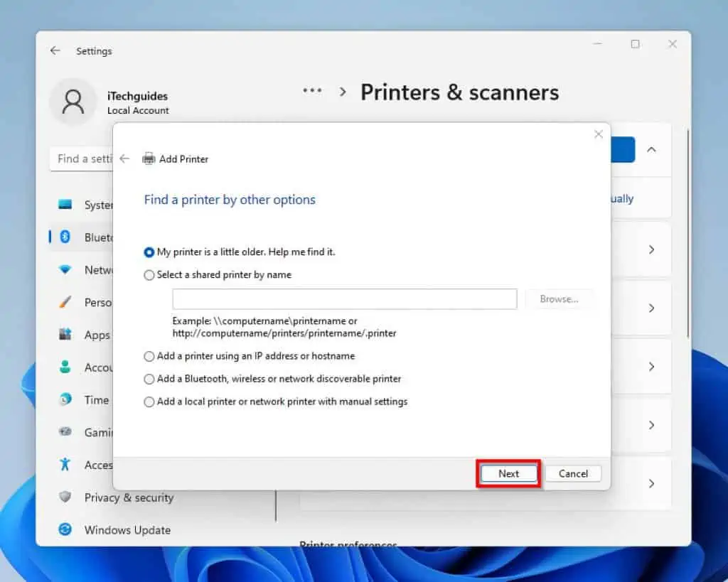Open Privacy & security settings
The height and width of the screenshot is (582, 728).
(129, 497)
